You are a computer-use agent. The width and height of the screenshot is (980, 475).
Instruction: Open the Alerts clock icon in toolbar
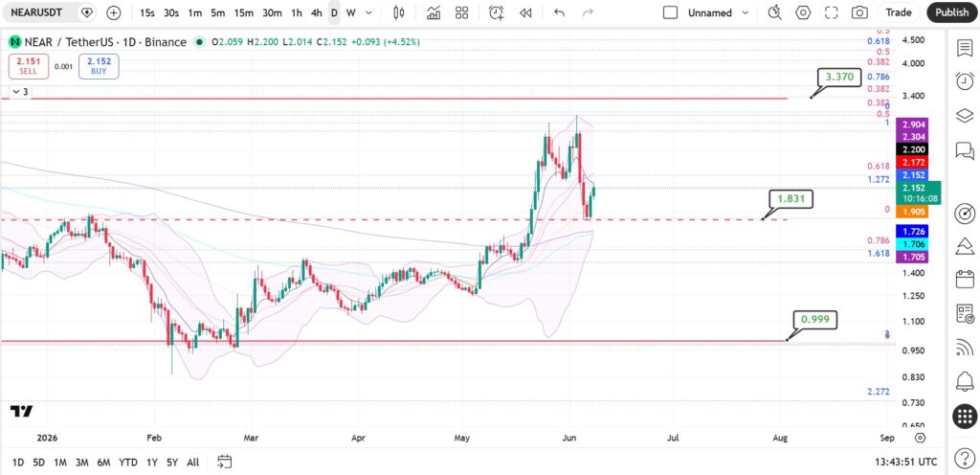coord(497,12)
